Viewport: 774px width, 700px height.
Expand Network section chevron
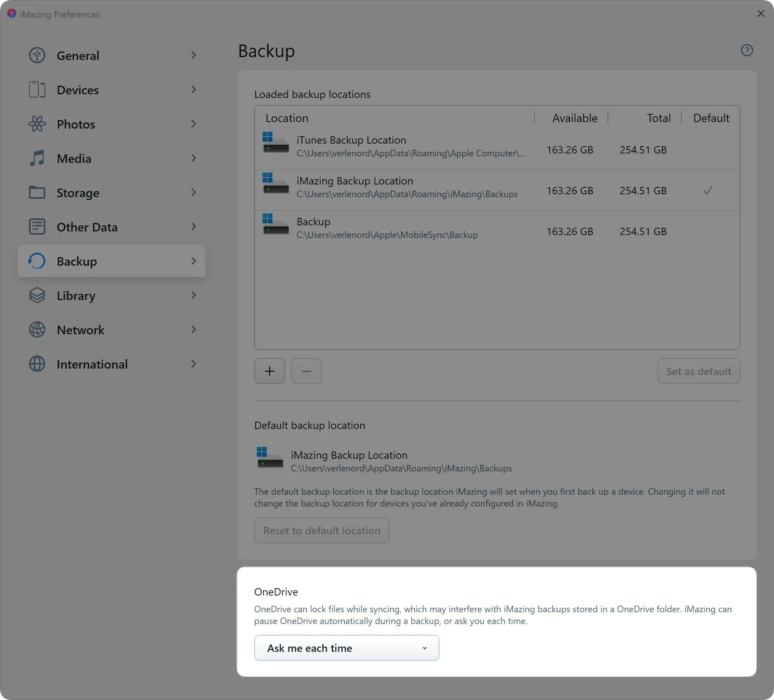pyautogui.click(x=194, y=329)
